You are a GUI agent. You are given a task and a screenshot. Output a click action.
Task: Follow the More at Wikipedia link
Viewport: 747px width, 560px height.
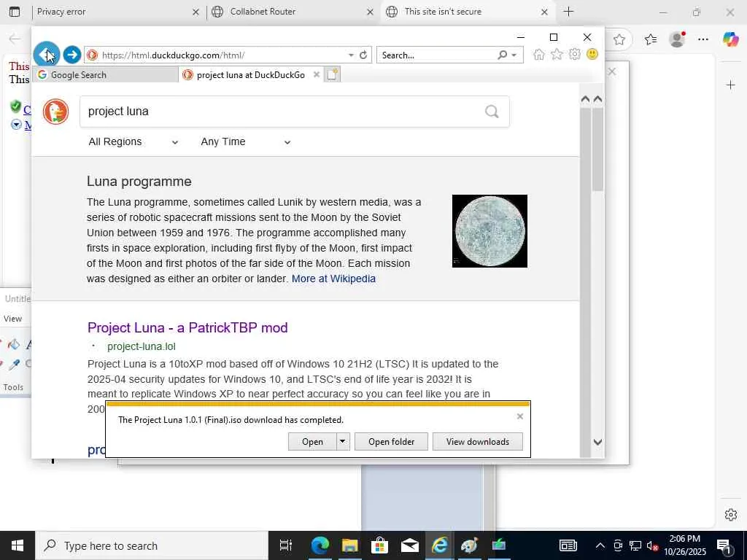pyautogui.click(x=333, y=279)
